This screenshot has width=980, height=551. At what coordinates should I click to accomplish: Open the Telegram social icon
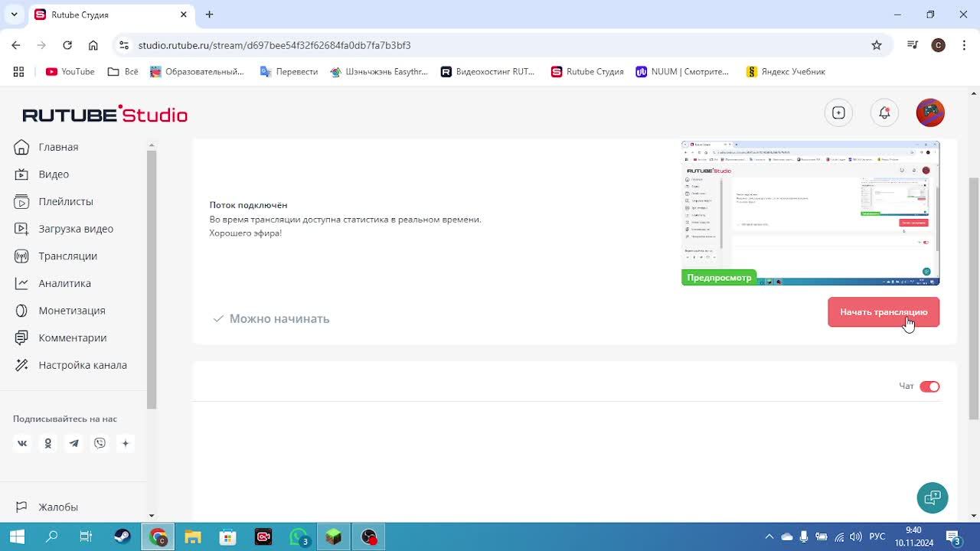click(x=73, y=443)
